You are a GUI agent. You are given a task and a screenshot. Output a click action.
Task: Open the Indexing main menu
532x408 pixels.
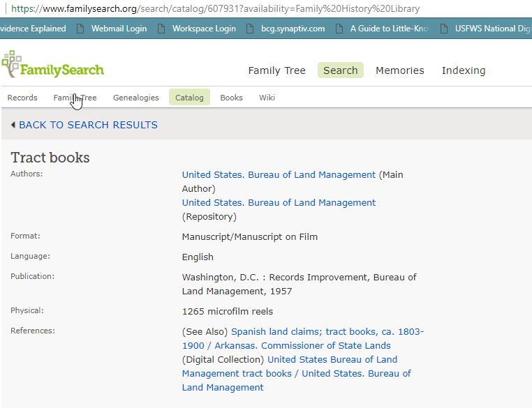click(x=464, y=70)
